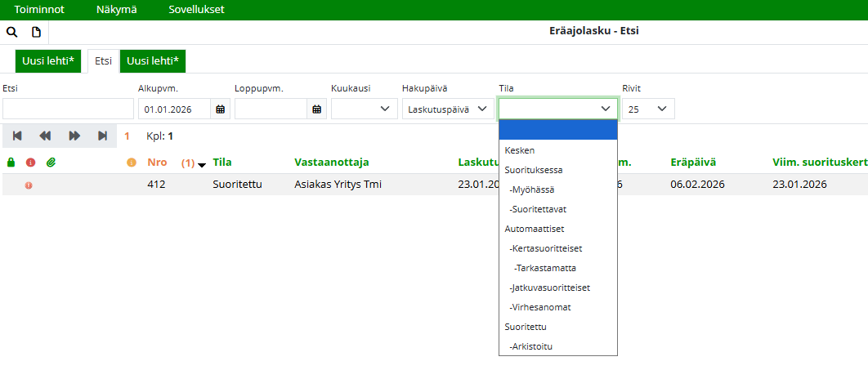Open the Loppupvm. calendar date picker

click(316, 109)
